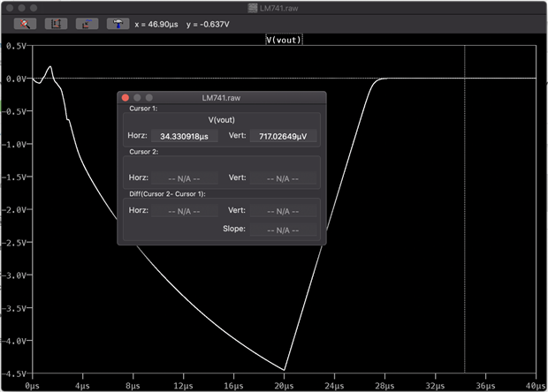The width and height of the screenshot is (548, 392).
Task: Click Cursor 1 Vert value field
Action: tap(283, 136)
